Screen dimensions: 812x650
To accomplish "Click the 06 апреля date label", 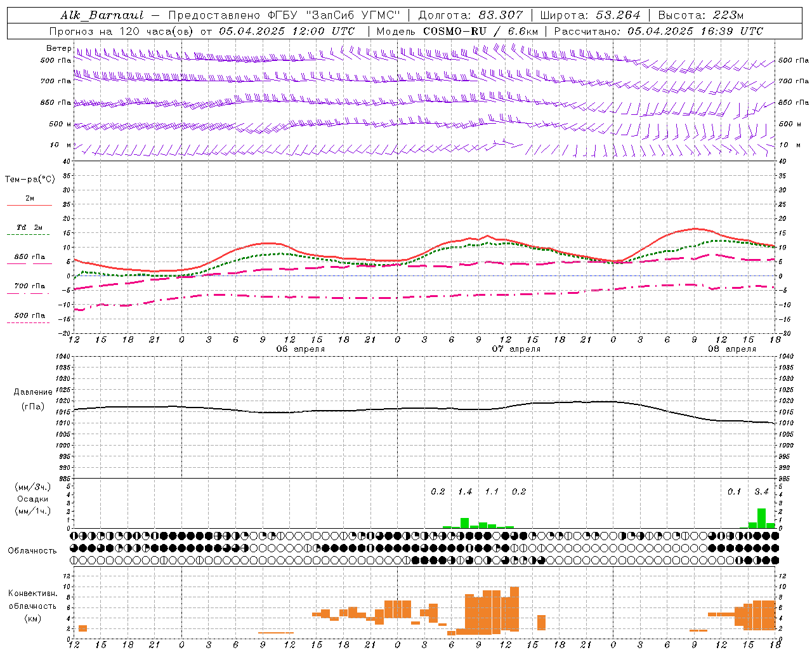I will tap(301, 349).
